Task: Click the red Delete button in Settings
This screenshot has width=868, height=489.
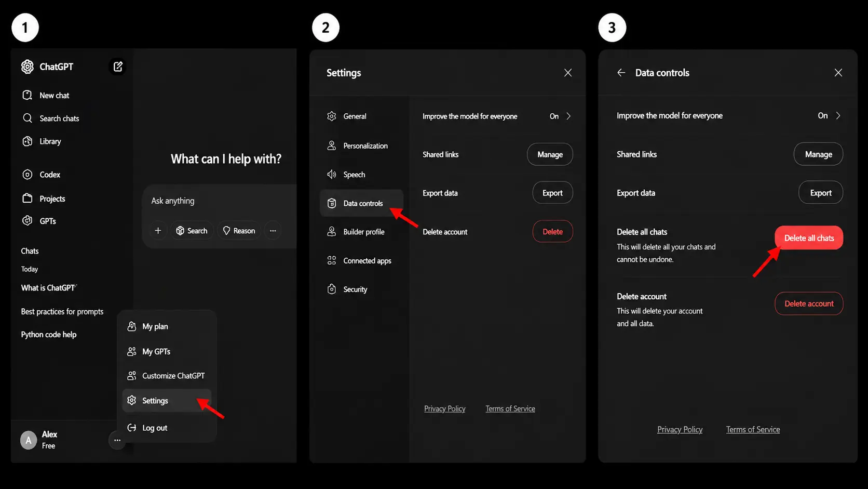Action: click(x=552, y=232)
